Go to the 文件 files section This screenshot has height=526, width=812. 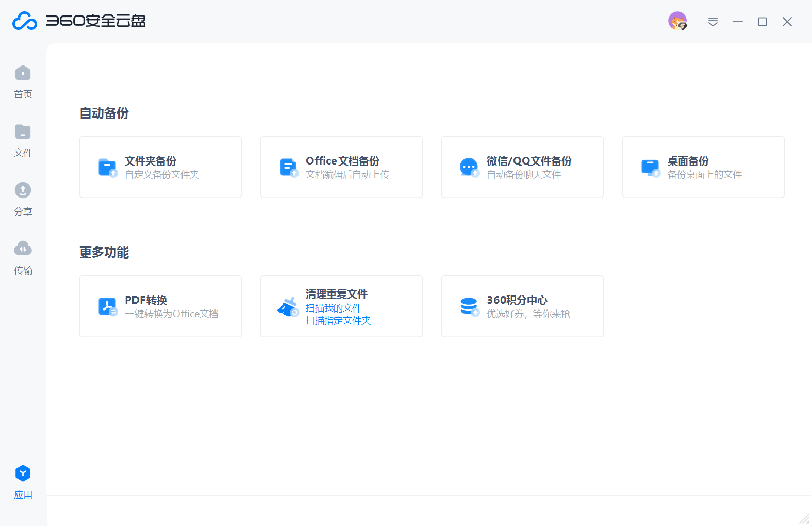click(23, 133)
